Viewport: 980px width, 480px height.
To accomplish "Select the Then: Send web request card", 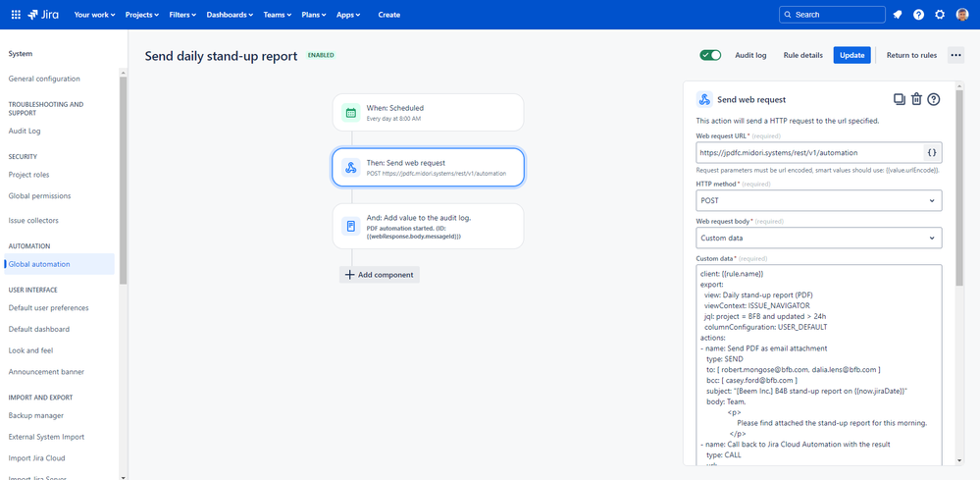I will tap(428, 167).
